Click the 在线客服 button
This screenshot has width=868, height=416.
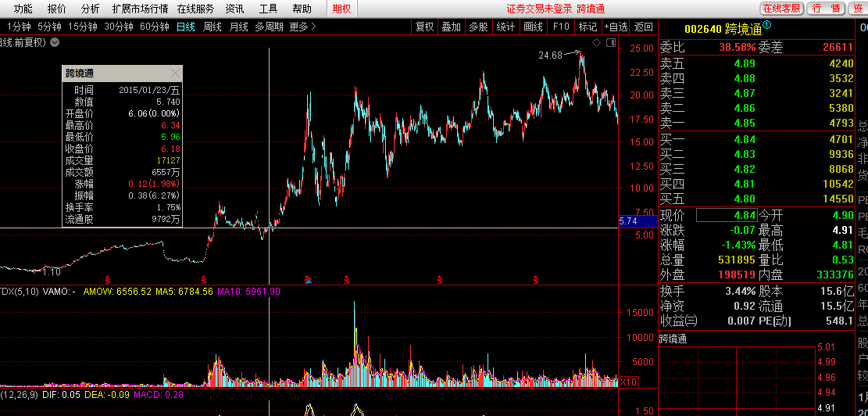pos(781,9)
